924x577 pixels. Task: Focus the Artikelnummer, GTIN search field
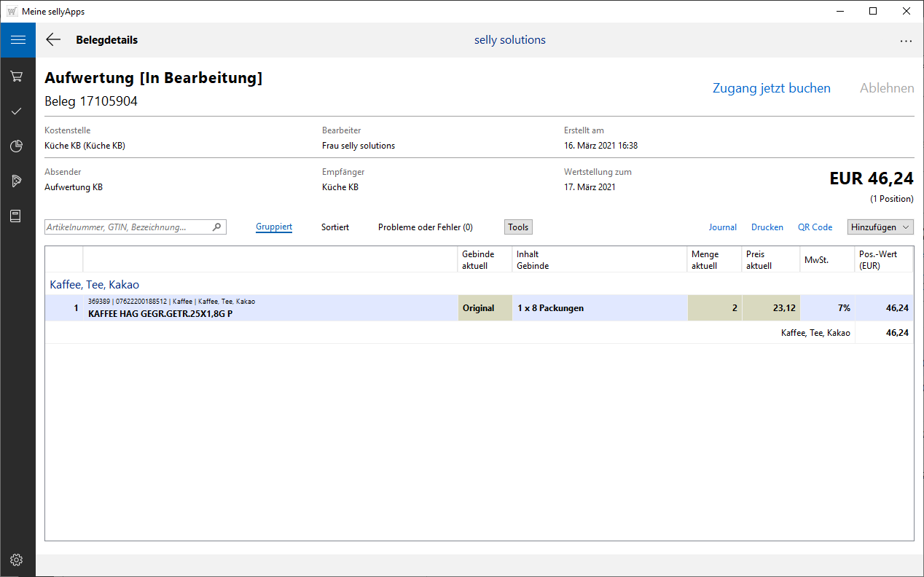[128, 227]
